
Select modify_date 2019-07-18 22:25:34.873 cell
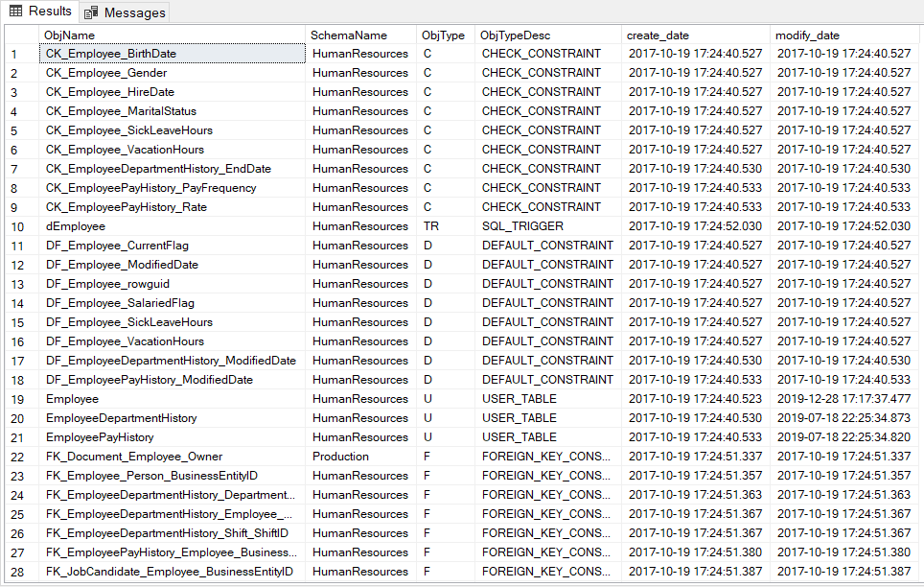click(846, 418)
